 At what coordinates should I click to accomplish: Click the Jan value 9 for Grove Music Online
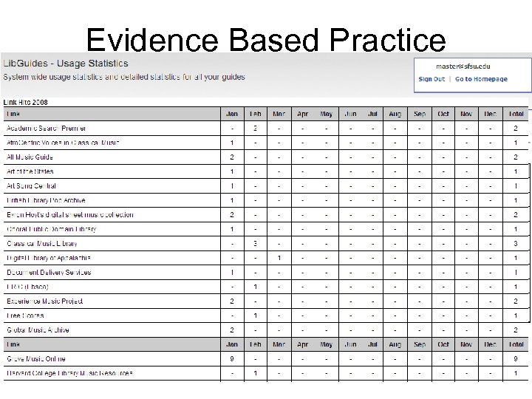click(232, 359)
